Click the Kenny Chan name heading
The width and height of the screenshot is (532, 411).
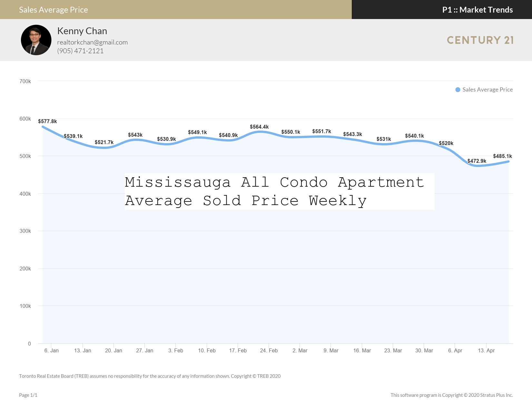point(82,31)
